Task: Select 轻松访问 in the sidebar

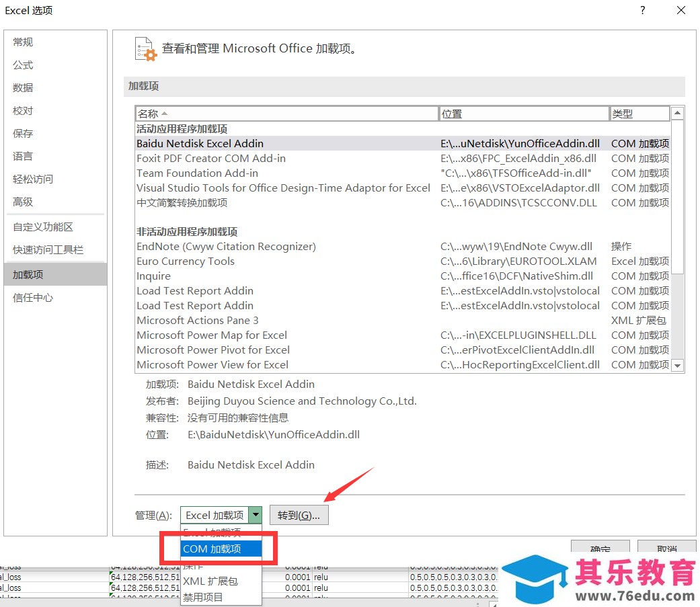Action: pyautogui.click(x=55, y=179)
